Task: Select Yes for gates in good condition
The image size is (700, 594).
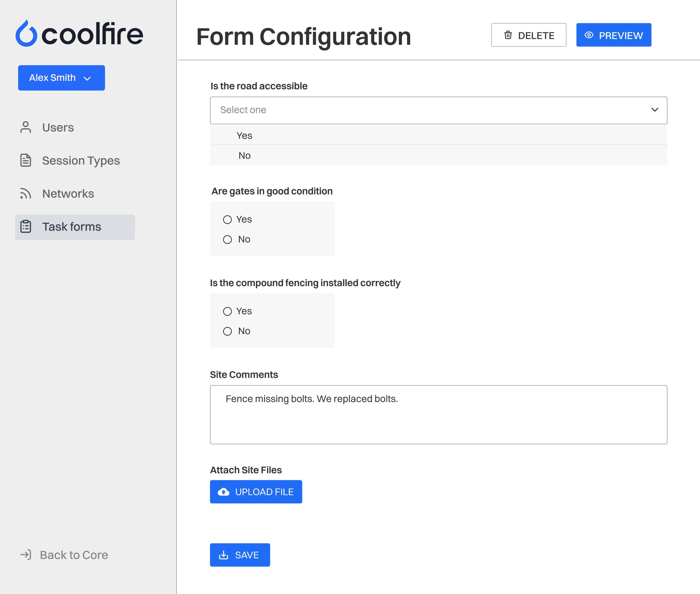Action: pos(228,219)
